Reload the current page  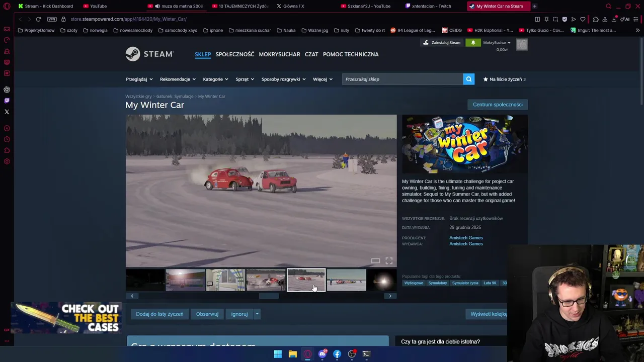[x=38, y=19]
